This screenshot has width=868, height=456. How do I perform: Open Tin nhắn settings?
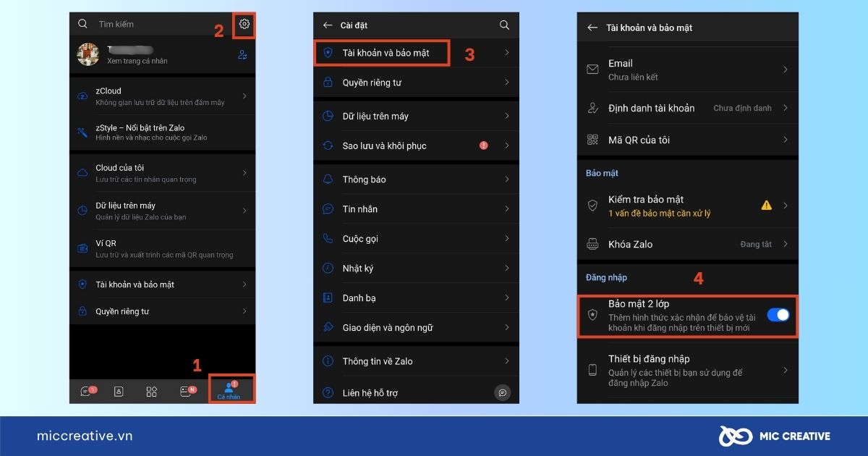(417, 209)
